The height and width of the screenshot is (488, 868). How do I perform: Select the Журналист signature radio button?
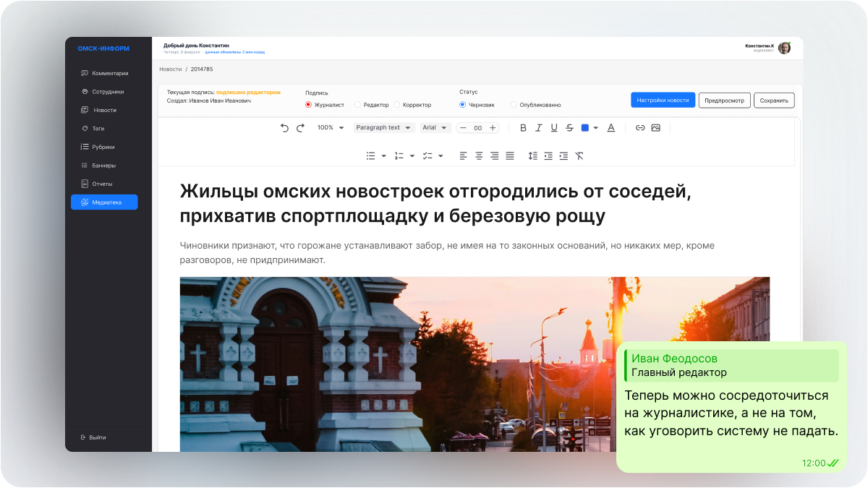[x=320, y=104]
